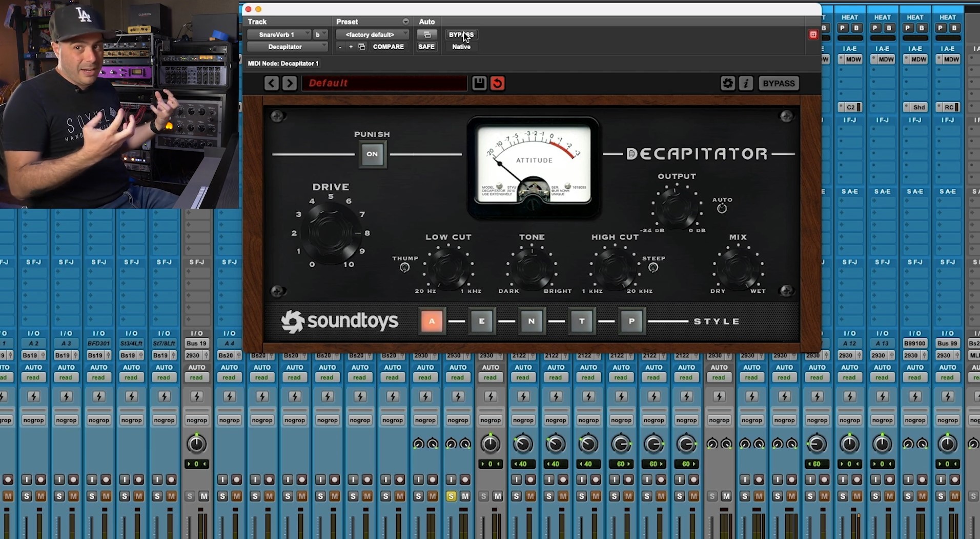Click the B99100 input label

[x=915, y=343]
